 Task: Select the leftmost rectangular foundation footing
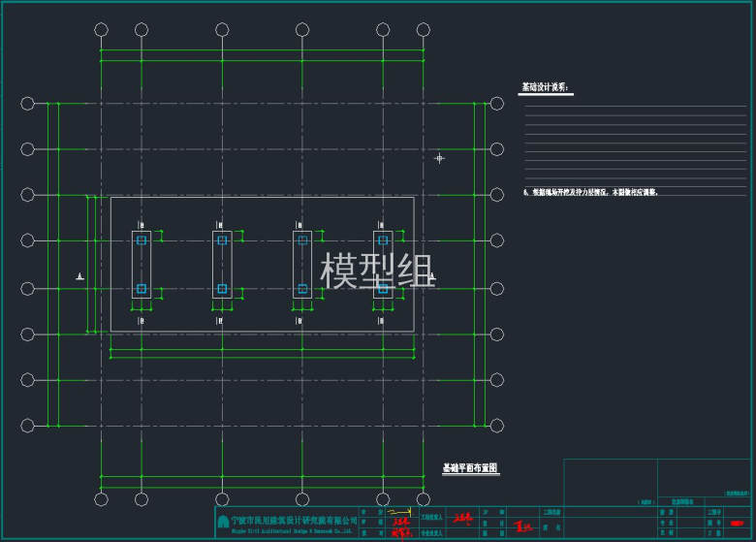tap(142, 264)
